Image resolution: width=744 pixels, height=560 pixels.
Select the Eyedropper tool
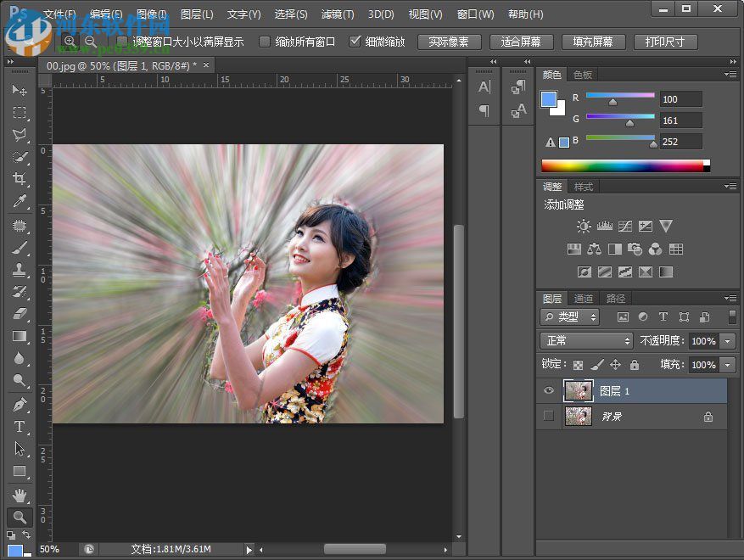pyautogui.click(x=19, y=201)
